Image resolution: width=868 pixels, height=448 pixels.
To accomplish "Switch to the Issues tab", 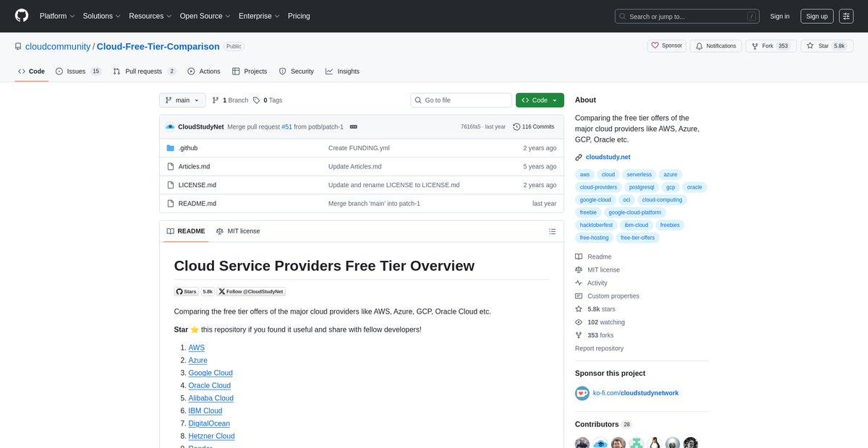I will point(79,72).
